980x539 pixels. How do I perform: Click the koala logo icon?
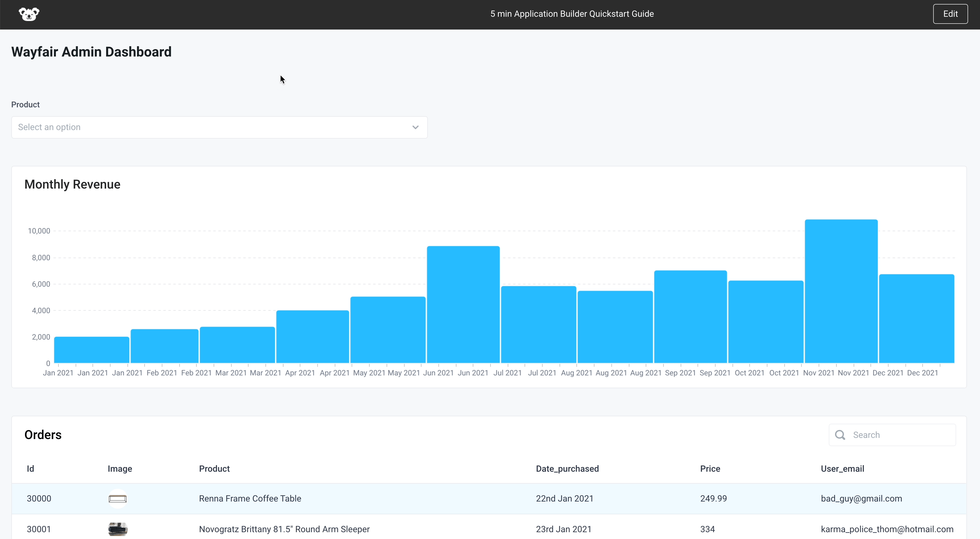(29, 14)
